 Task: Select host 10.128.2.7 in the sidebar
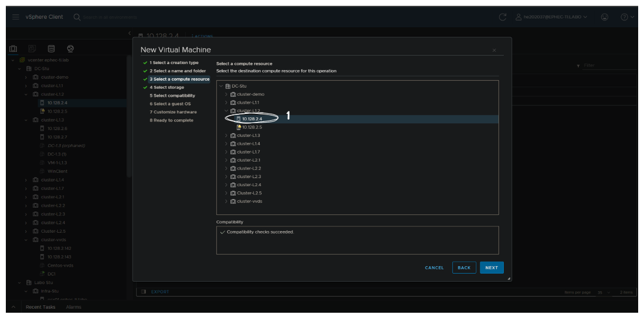[x=57, y=137]
